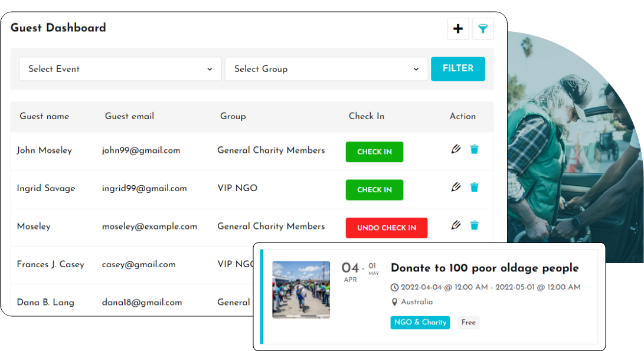This screenshot has width=644, height=351.
Task: Click the trash icon on the Moseley row
Action: 475,225
